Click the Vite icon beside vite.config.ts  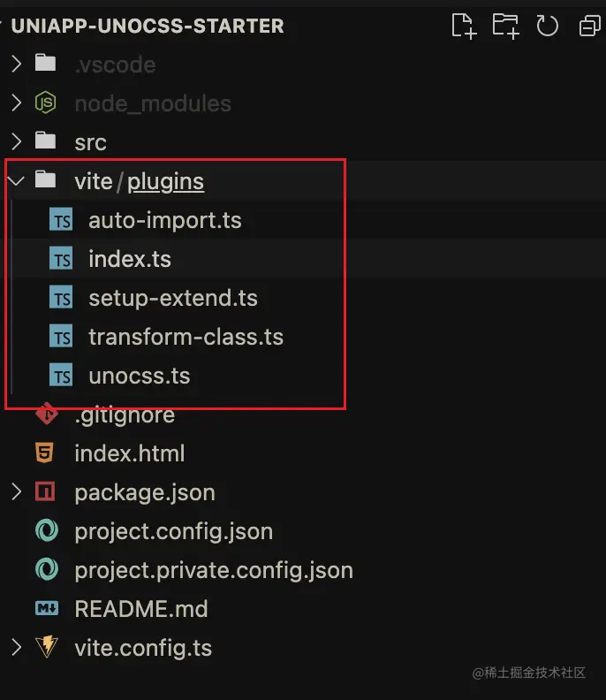point(47,646)
